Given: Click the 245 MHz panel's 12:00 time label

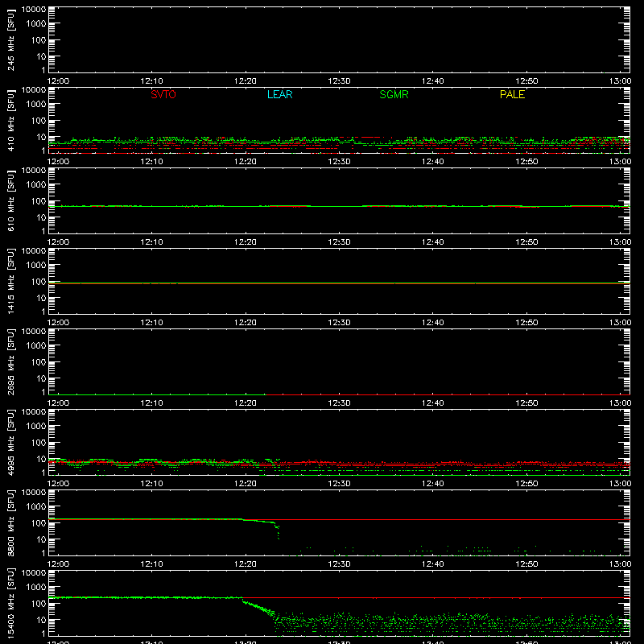Looking at the screenshot, I should pos(58,81).
